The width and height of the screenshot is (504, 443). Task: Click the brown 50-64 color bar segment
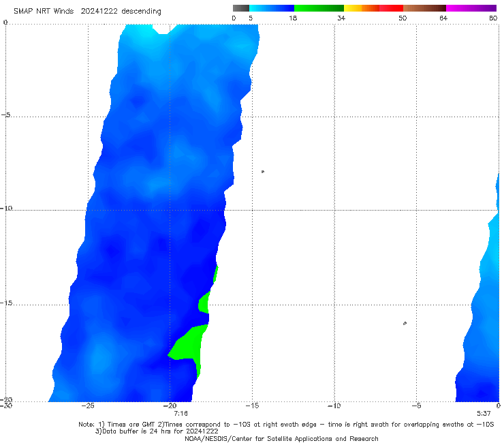point(424,8)
